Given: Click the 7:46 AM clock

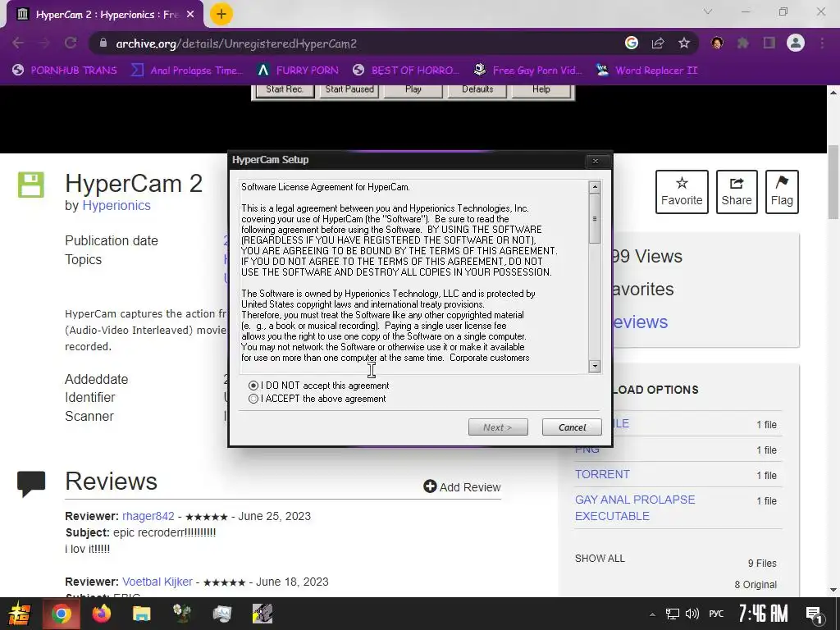Looking at the screenshot, I should 763,614.
